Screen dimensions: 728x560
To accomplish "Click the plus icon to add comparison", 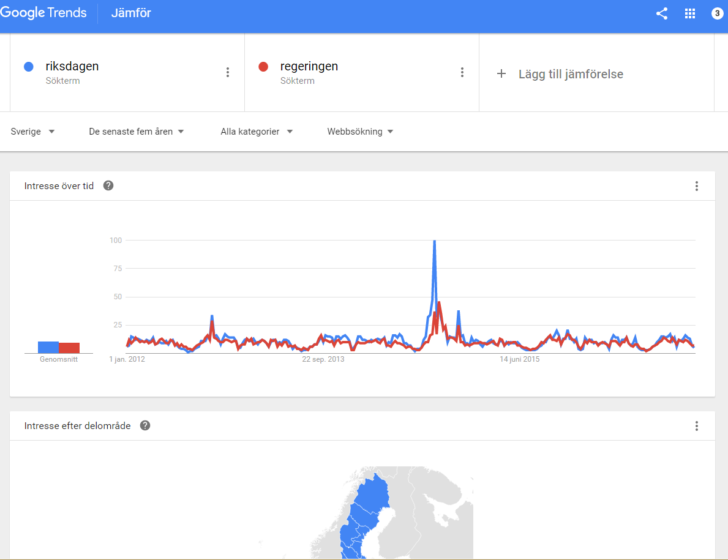I will click(501, 73).
